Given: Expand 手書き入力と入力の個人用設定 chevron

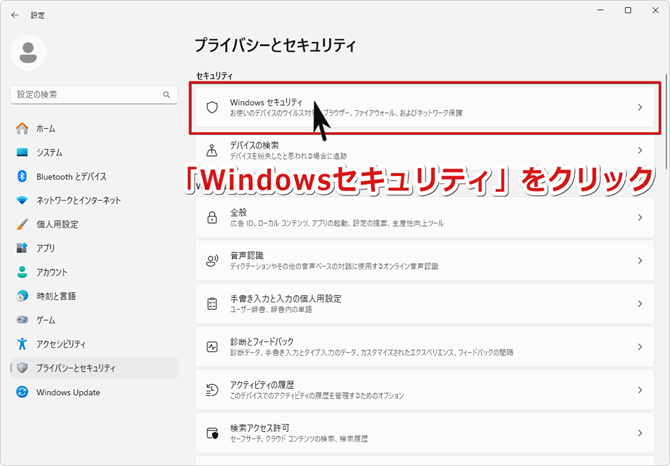Looking at the screenshot, I should click(640, 304).
